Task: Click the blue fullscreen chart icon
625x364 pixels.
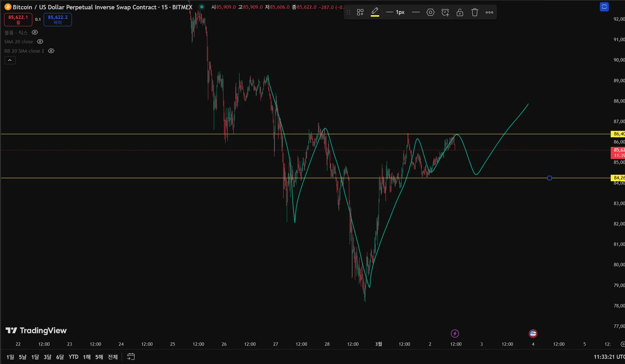Action: pos(604,7)
